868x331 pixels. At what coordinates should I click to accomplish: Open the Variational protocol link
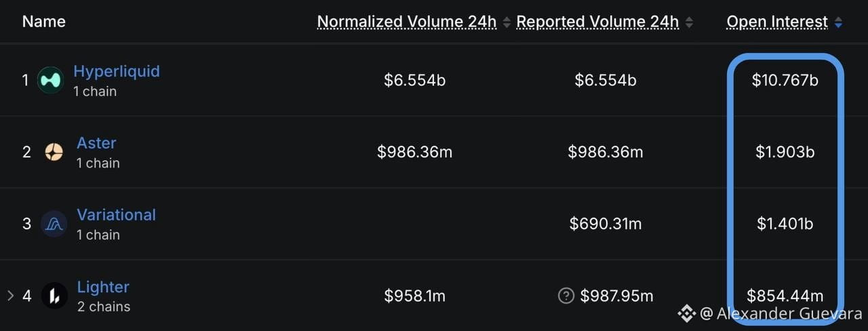point(116,215)
